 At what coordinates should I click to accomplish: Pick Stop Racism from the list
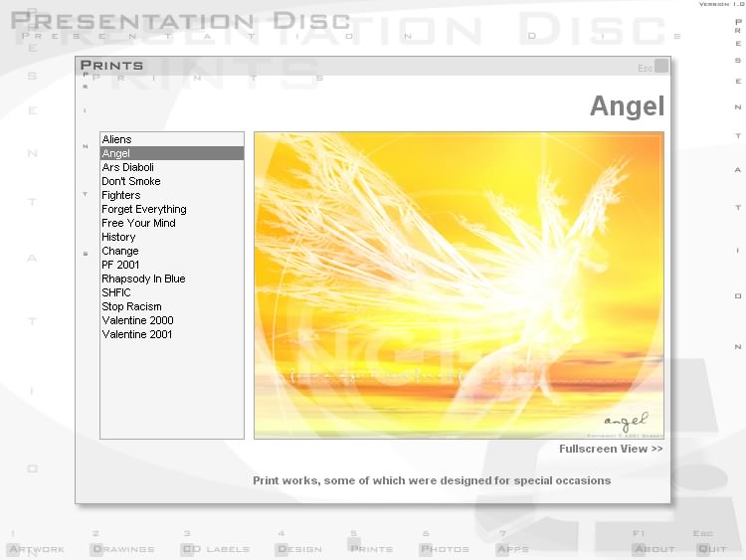coord(172,306)
